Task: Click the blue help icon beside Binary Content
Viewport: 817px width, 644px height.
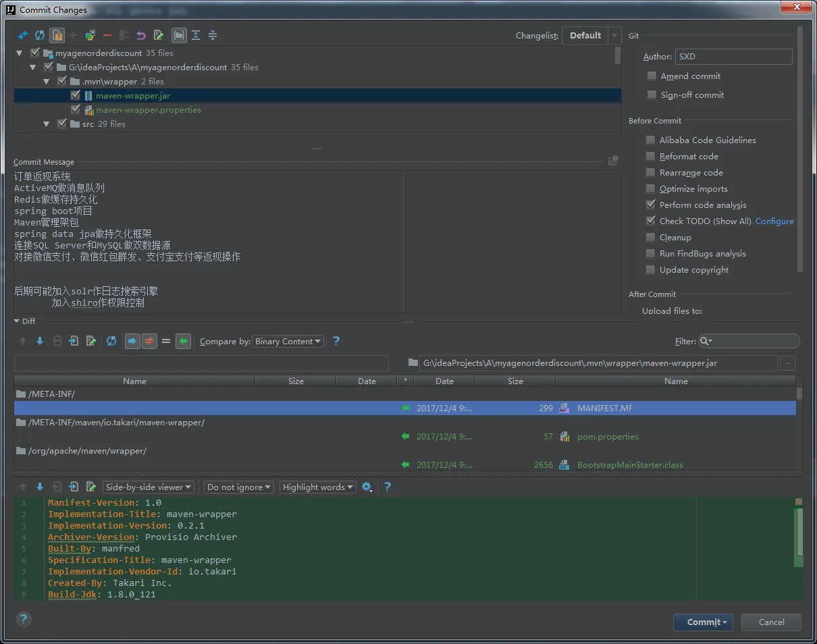Action: pos(336,342)
